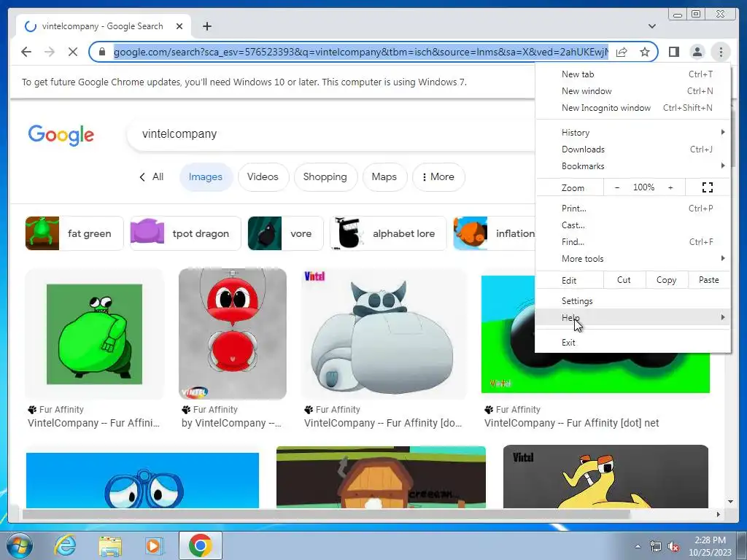The image size is (747, 560).
Task: Launch Windows Media Player from taskbar
Action: [153, 545]
